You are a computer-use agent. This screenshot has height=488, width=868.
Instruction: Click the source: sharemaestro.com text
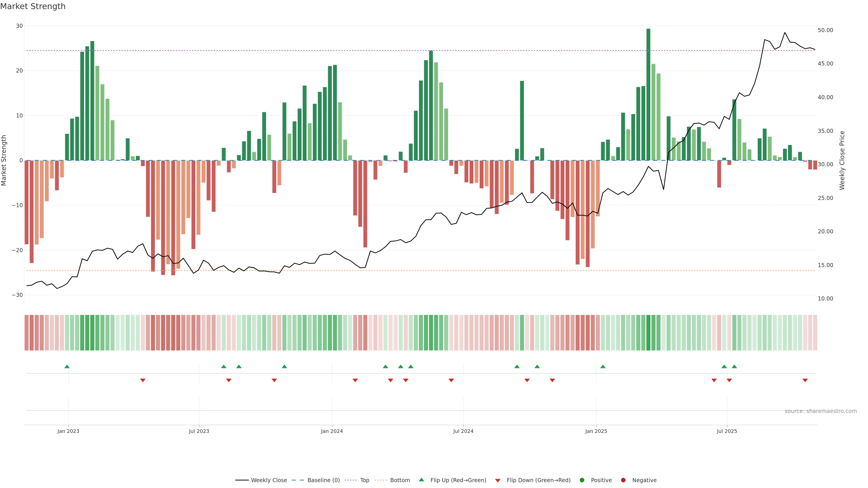click(x=821, y=411)
